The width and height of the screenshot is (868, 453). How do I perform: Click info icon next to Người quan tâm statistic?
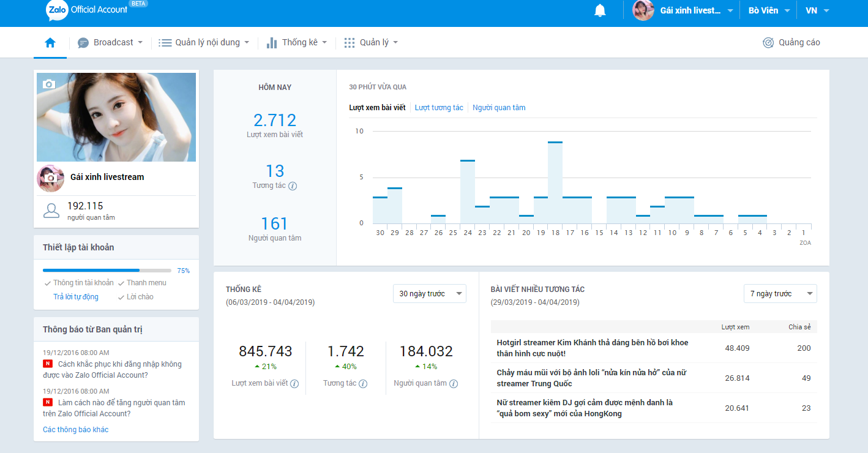[x=454, y=384]
